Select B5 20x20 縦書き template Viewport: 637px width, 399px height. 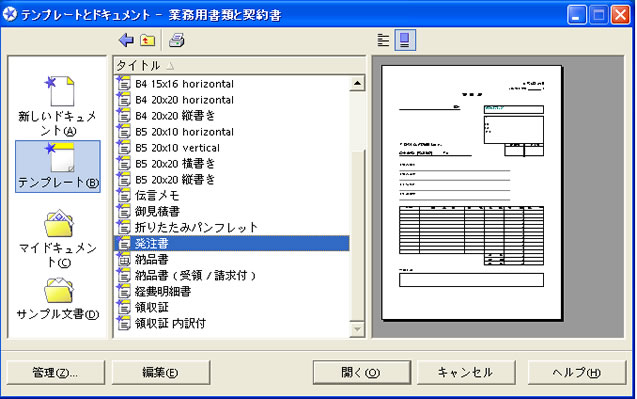coord(232,180)
